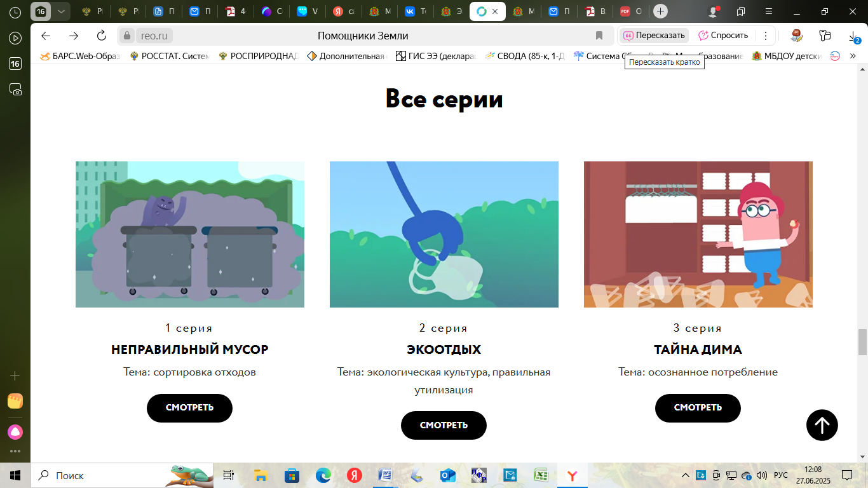Open a new tab with plus button

tap(661, 11)
